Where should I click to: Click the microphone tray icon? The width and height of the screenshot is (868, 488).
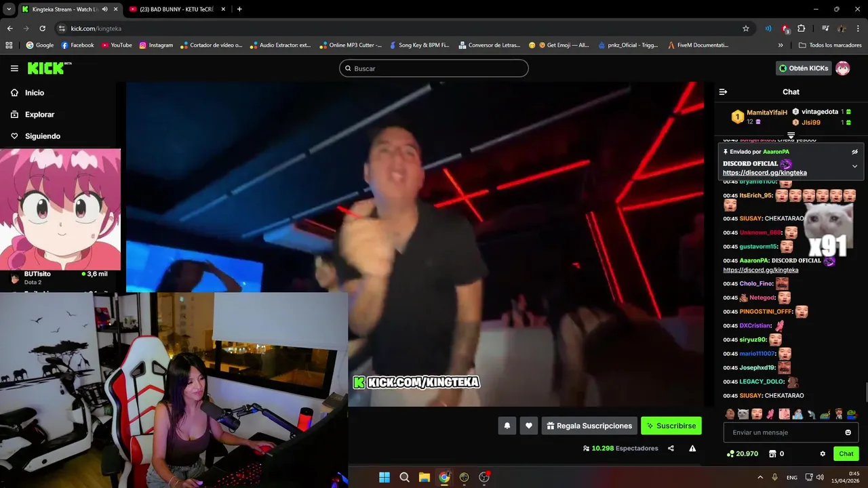[x=774, y=477]
